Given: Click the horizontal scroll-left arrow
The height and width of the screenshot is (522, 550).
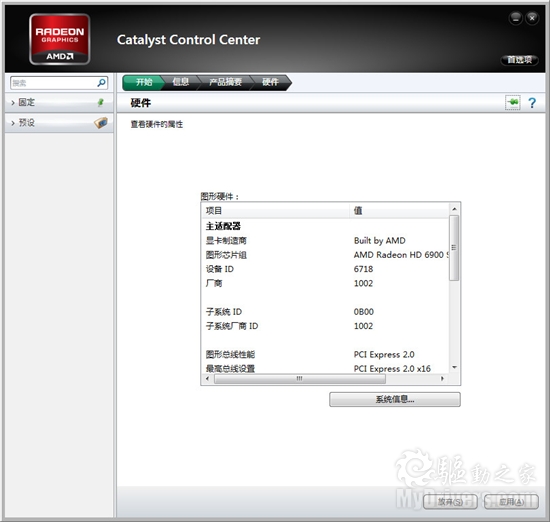Looking at the screenshot, I should 207,379.
